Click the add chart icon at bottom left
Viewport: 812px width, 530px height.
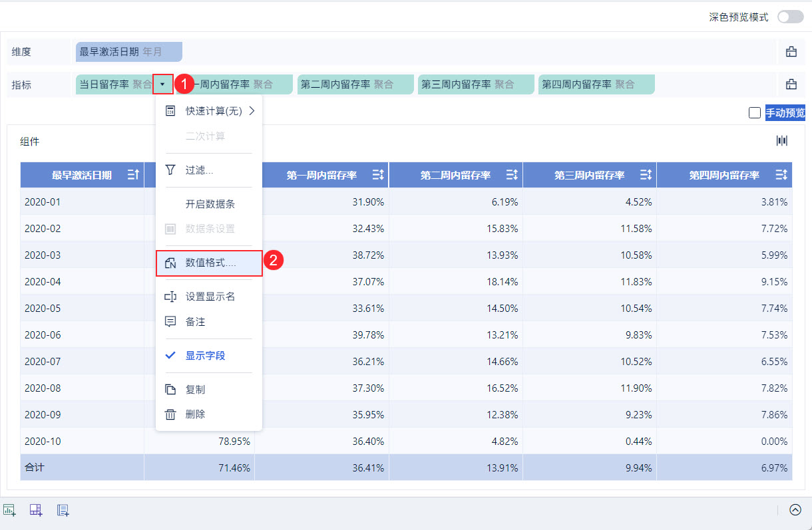(x=9, y=510)
